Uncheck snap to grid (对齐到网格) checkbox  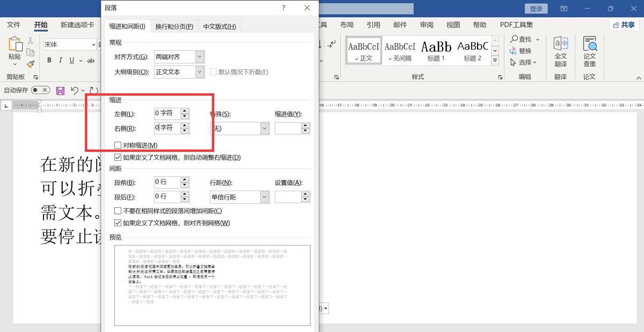click(118, 223)
